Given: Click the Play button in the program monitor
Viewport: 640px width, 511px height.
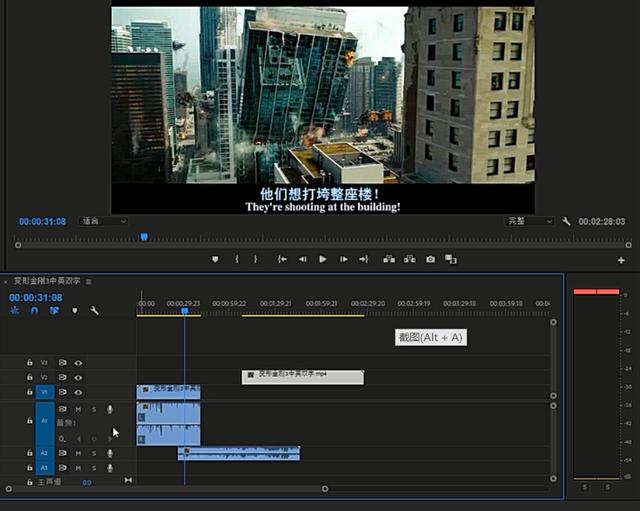Looking at the screenshot, I should coord(322,259).
